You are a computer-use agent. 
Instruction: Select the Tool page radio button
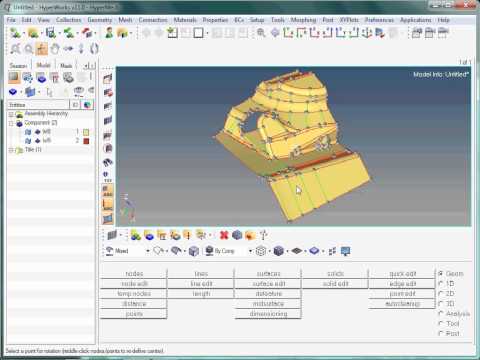(x=441, y=324)
